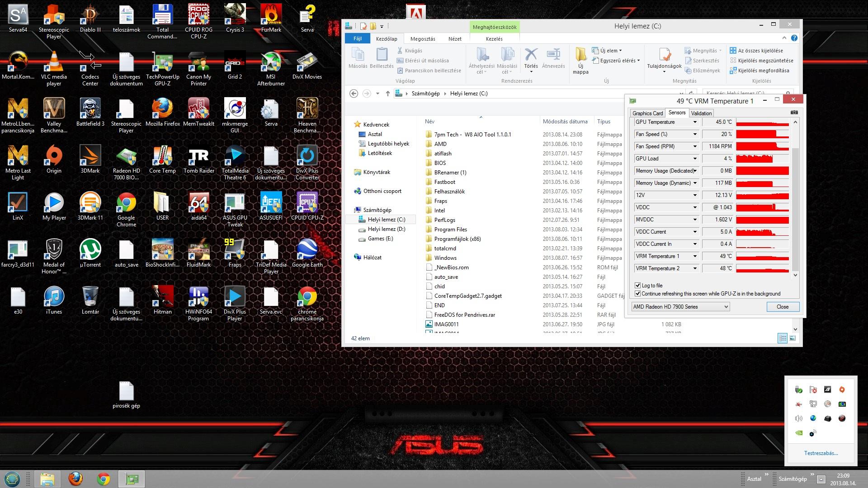This screenshot has height=488, width=868.
Task: Switch to the Validation tab
Action: [x=701, y=113]
